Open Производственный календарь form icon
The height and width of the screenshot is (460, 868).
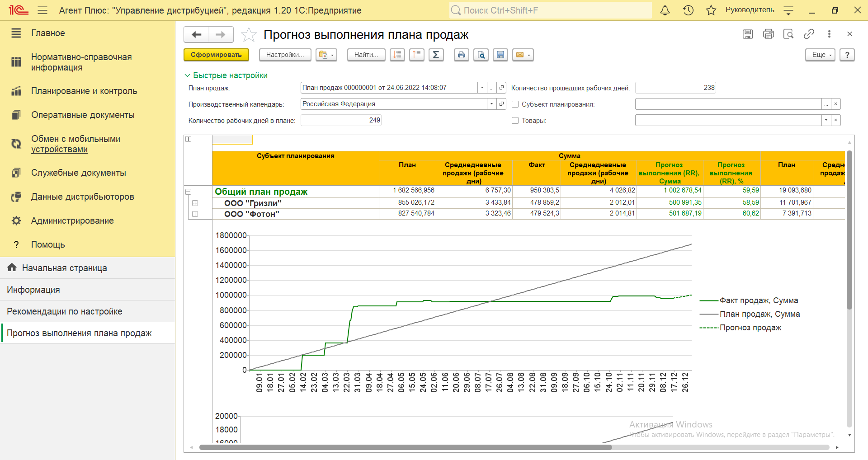(x=501, y=104)
